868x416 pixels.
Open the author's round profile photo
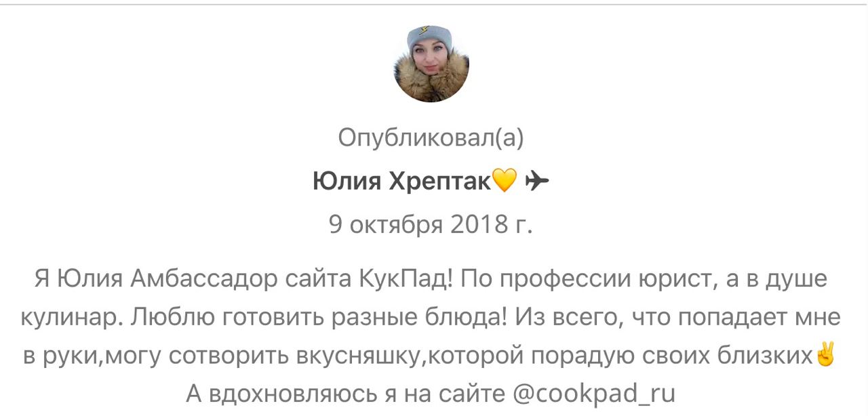(x=431, y=64)
